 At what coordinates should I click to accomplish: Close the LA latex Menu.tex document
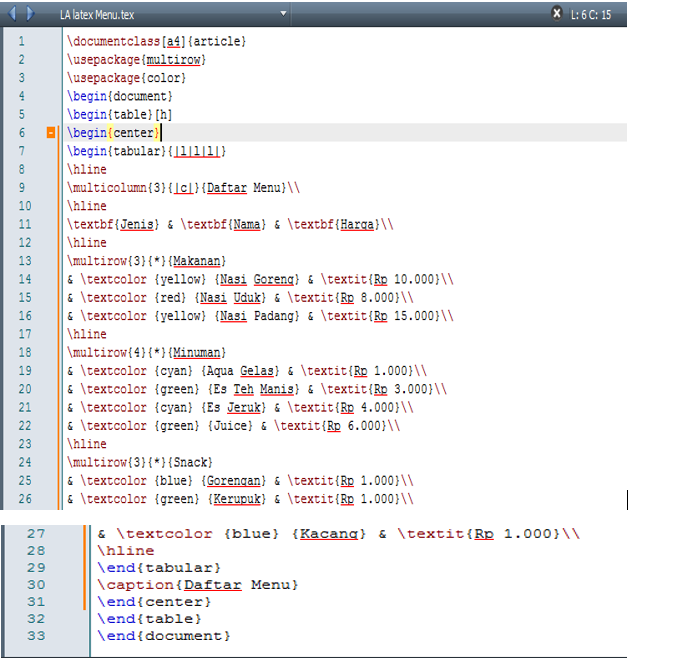556,14
